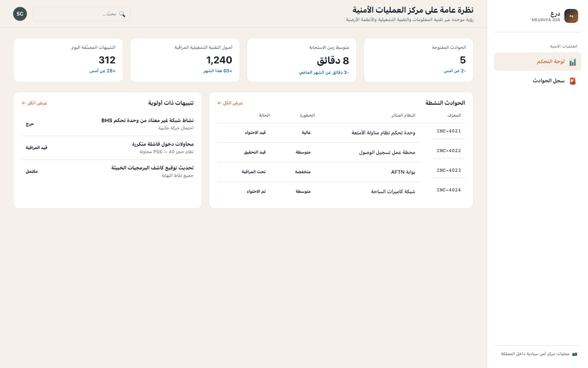Click the تحت المراقبة status for INC-4023

point(254,172)
